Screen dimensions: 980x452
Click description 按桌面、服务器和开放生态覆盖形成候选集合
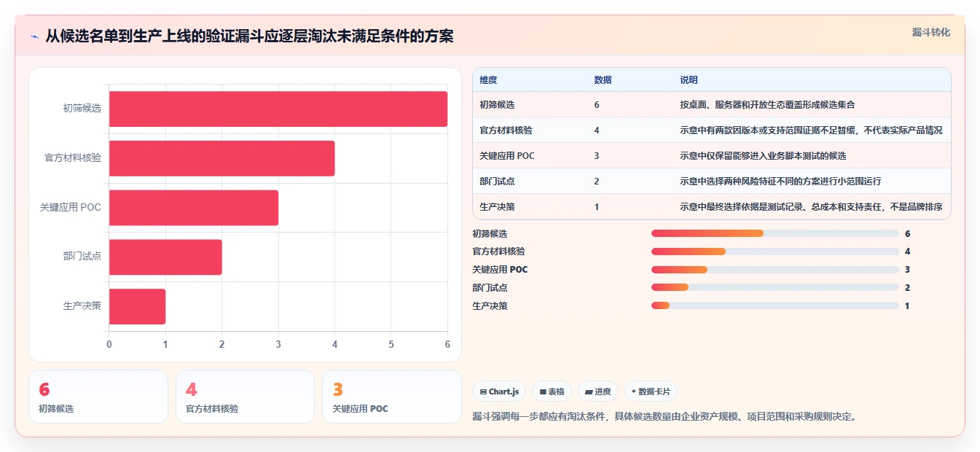pyautogui.click(x=767, y=105)
